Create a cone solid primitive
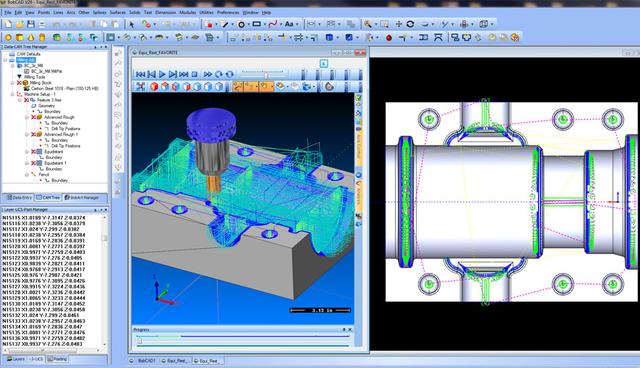The height and width of the screenshot is (368, 640). click(31, 38)
